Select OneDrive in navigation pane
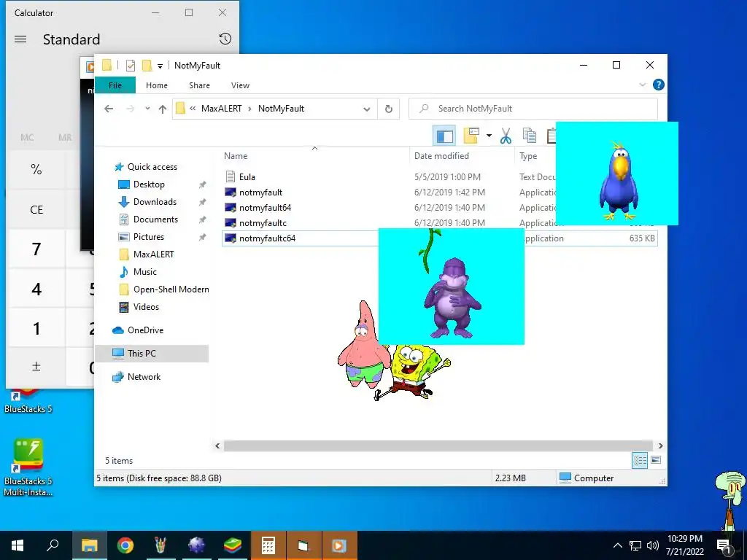The width and height of the screenshot is (747, 560). [145, 330]
